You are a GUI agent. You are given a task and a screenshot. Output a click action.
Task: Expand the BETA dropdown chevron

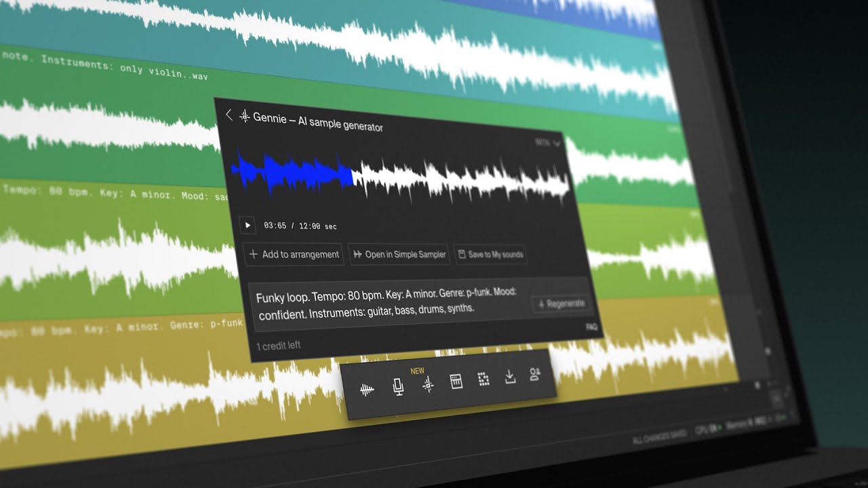[557, 143]
